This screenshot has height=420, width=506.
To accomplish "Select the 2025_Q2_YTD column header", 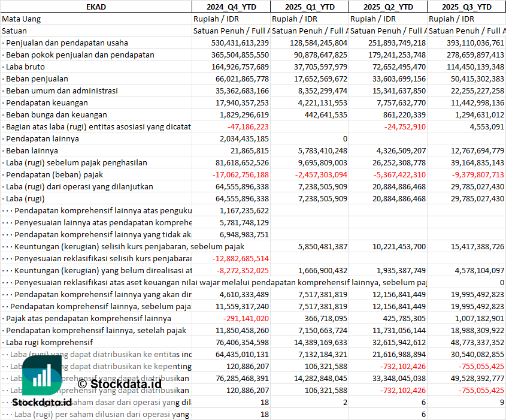I will pyautogui.click(x=387, y=7).
